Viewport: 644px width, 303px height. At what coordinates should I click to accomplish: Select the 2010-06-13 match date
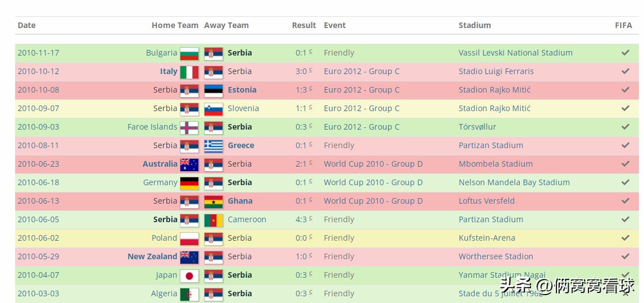38,201
